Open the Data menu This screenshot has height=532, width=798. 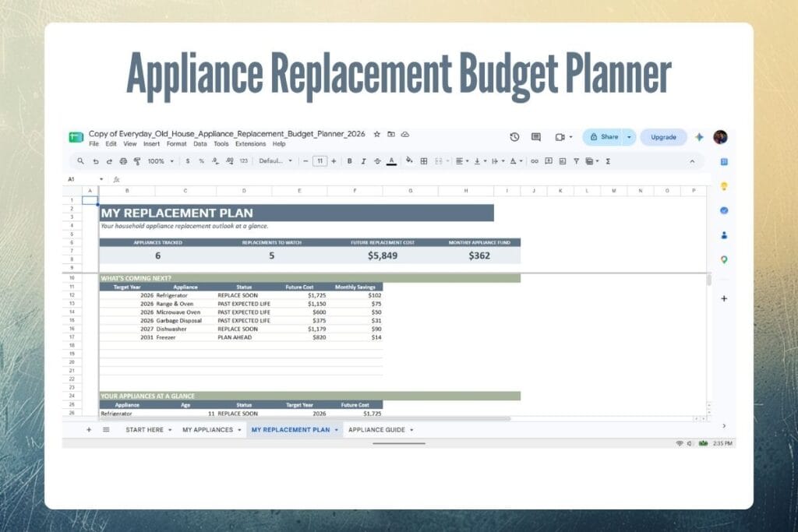click(x=200, y=144)
